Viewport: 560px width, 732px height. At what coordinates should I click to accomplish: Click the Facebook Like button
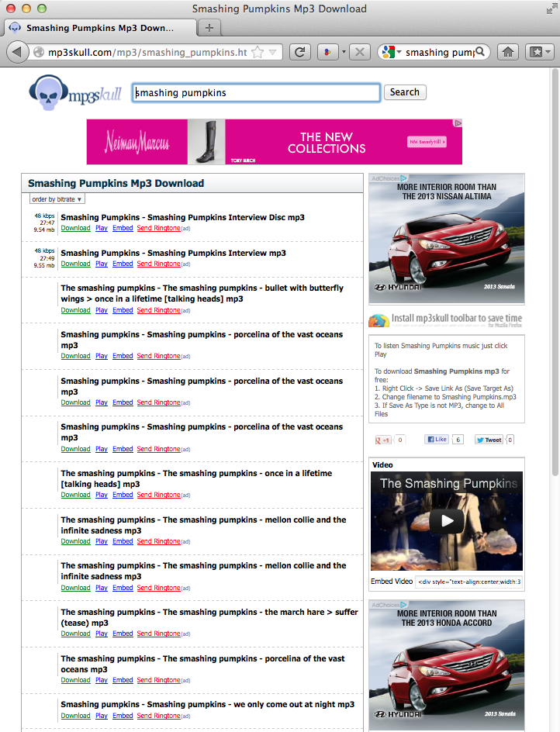pyautogui.click(x=437, y=440)
